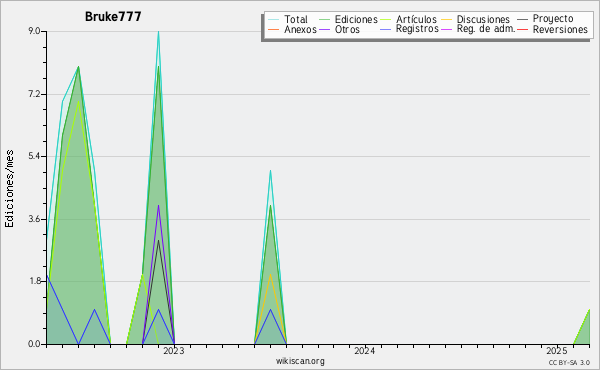Image resolution: width=600 pixels, height=370 pixels.
Task: Select the Reg. de adm. legend label
Action: (486, 29)
